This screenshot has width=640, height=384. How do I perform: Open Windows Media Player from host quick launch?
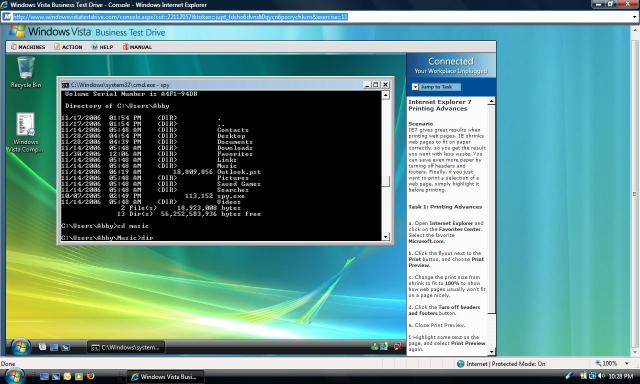pos(79,376)
